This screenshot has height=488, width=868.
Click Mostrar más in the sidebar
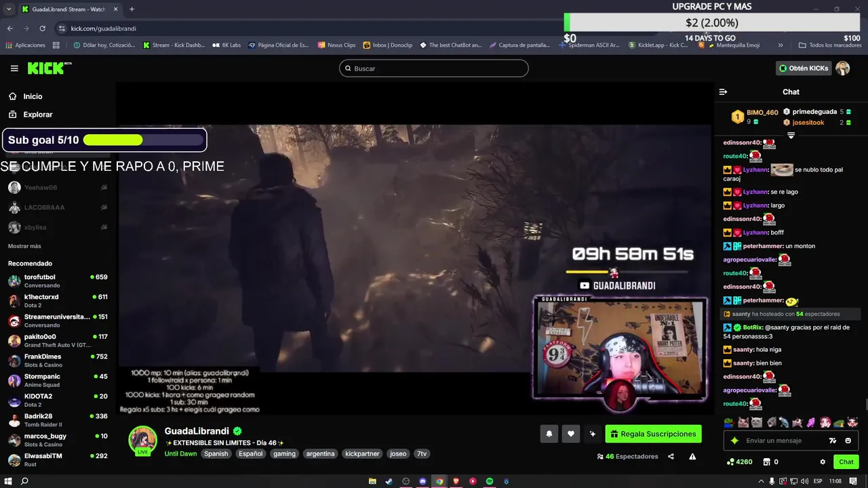(x=24, y=246)
